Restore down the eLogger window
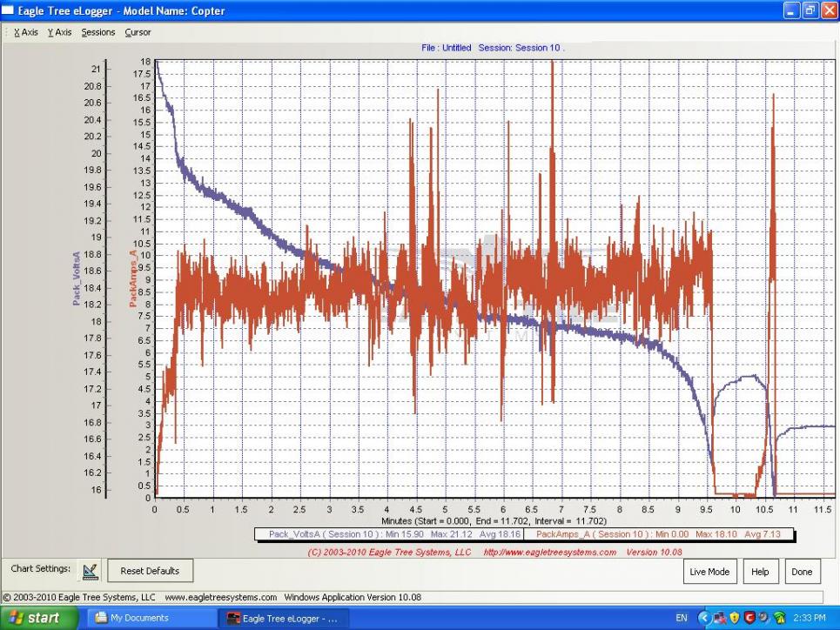The image size is (840, 630). coord(810,11)
